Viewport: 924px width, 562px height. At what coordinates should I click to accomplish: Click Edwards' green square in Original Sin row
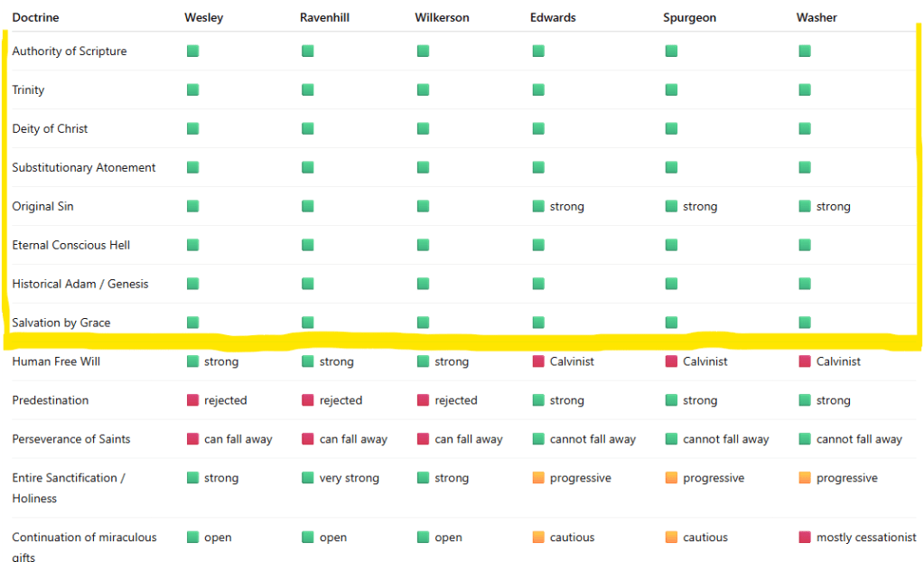[538, 206]
